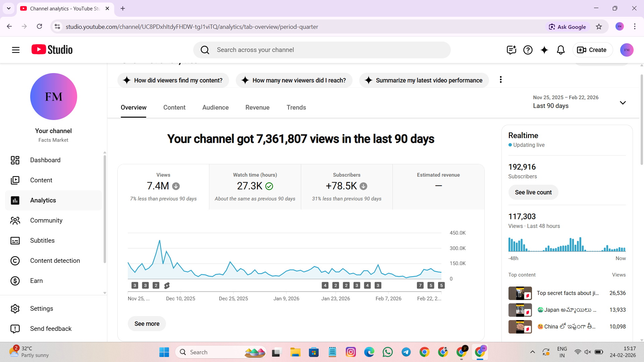Select the Watch time (hours) metric card
Screen dimensions: 644x362
pyautogui.click(x=255, y=187)
